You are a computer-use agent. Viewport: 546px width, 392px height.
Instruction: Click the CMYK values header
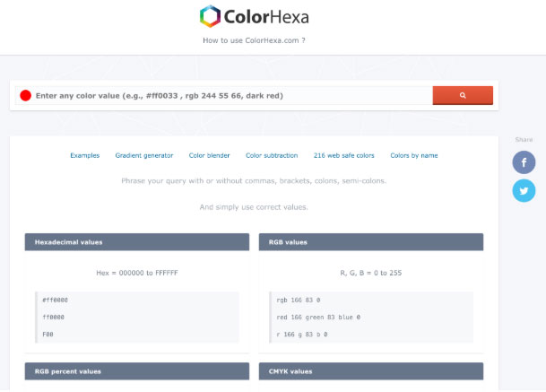point(371,371)
